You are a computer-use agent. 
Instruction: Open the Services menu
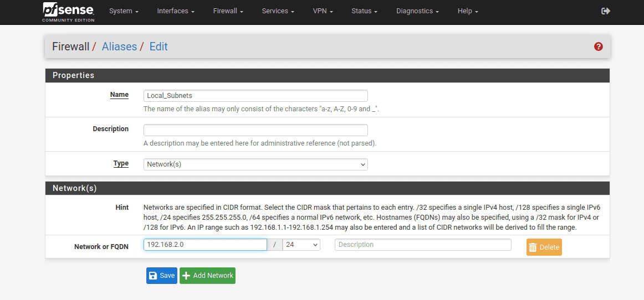click(x=278, y=11)
